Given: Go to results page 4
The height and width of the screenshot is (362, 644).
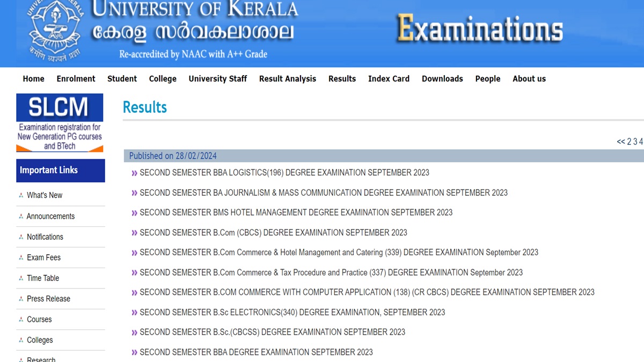Looking at the screenshot, I should click(641, 142).
